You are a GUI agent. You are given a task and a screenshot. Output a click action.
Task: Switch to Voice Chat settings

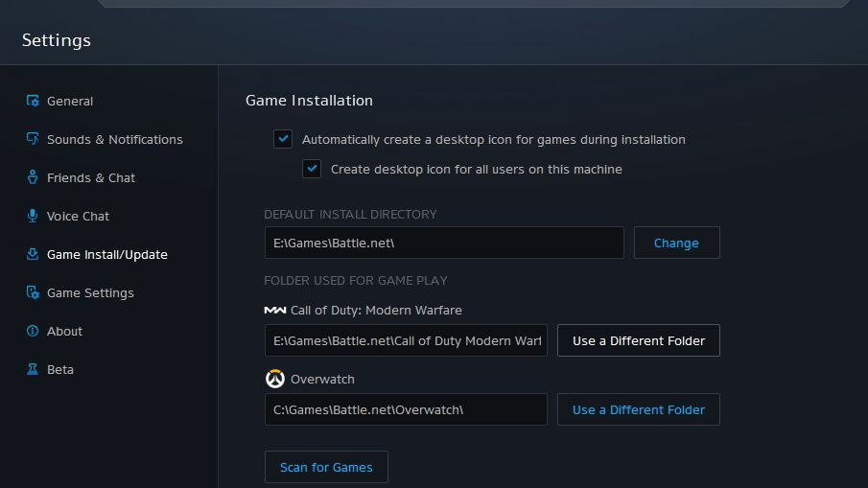tap(78, 216)
